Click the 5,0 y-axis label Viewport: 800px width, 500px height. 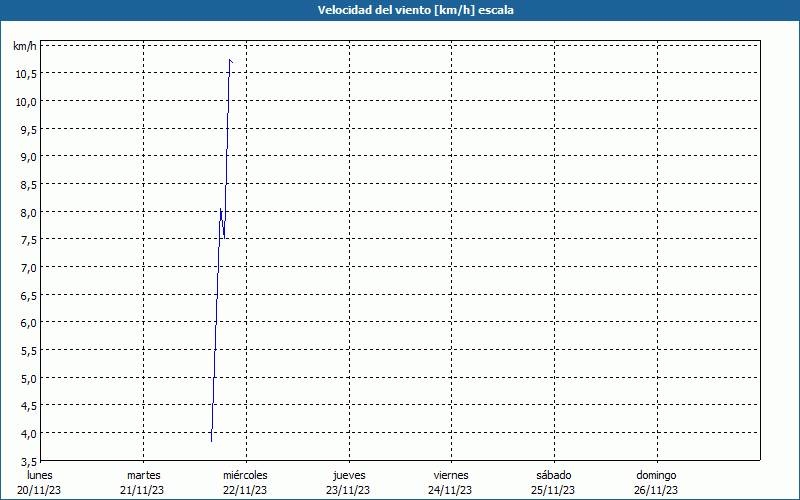click(x=28, y=379)
